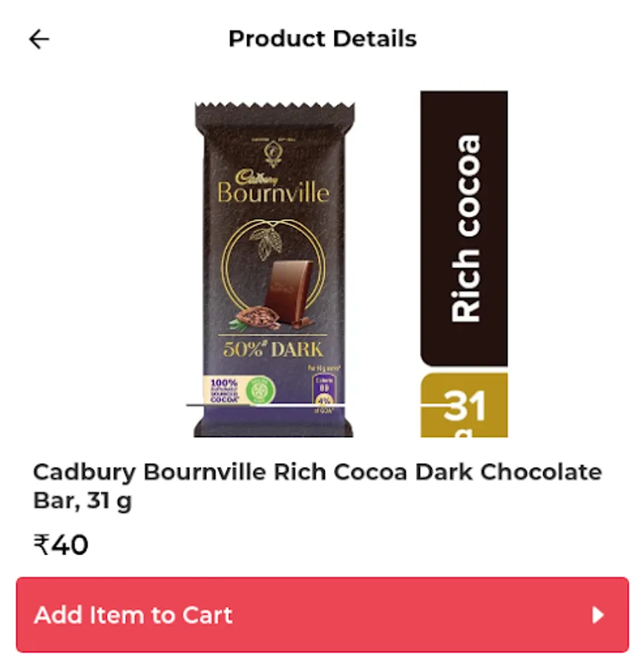This screenshot has height=668, width=644.
Task: Tap the cocoa pod illustration on the wrapper
Action: tap(254, 319)
